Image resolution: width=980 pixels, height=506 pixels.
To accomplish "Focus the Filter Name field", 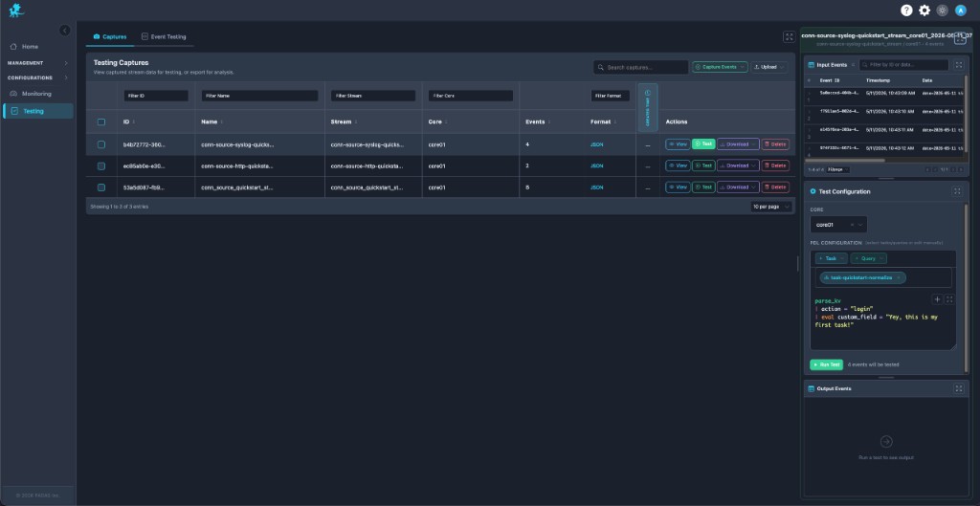I will 259,96.
